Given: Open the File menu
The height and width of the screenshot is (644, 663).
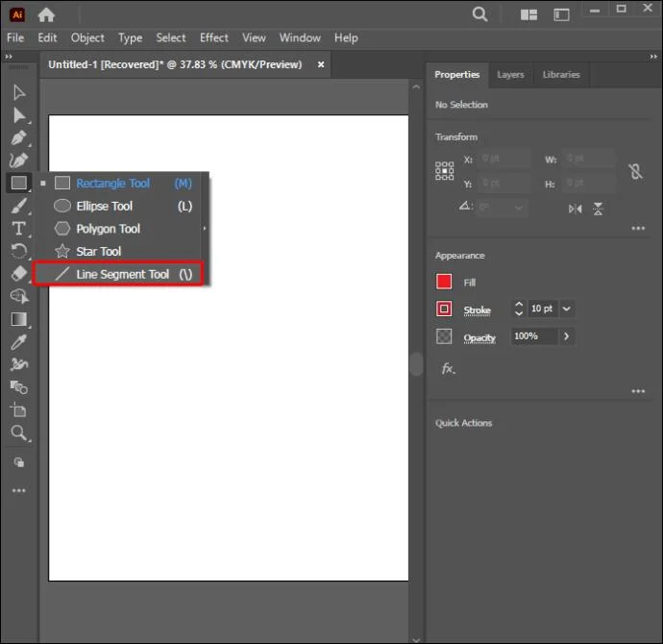Looking at the screenshot, I should (15, 37).
